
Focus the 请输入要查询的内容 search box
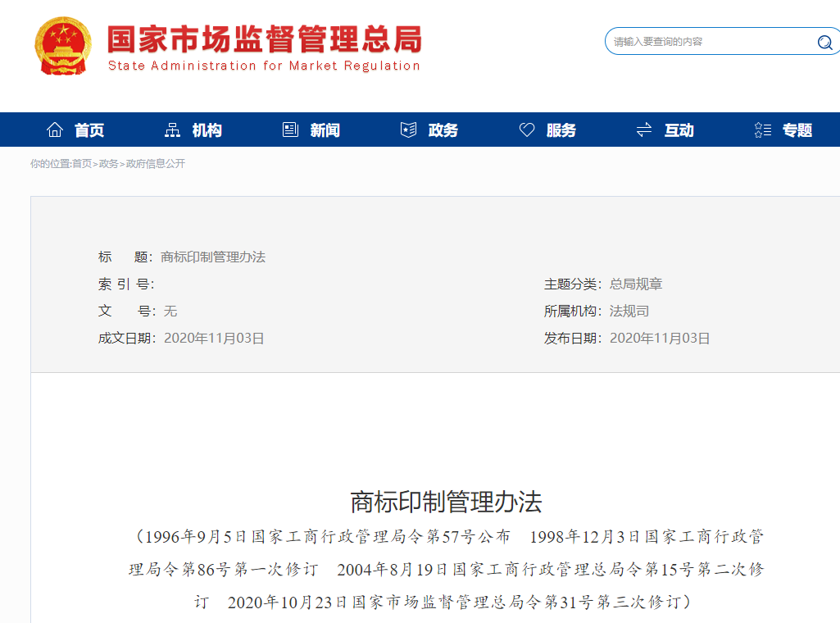coord(709,42)
